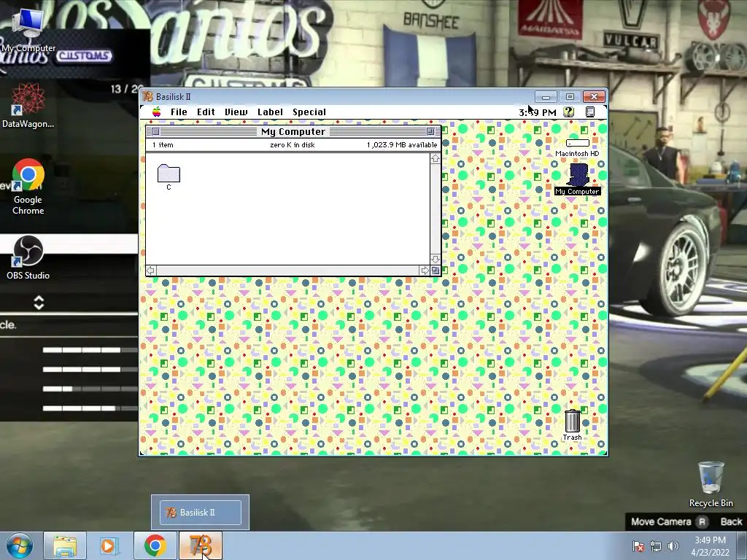Open the Label menu
747x560 pixels.
(270, 112)
